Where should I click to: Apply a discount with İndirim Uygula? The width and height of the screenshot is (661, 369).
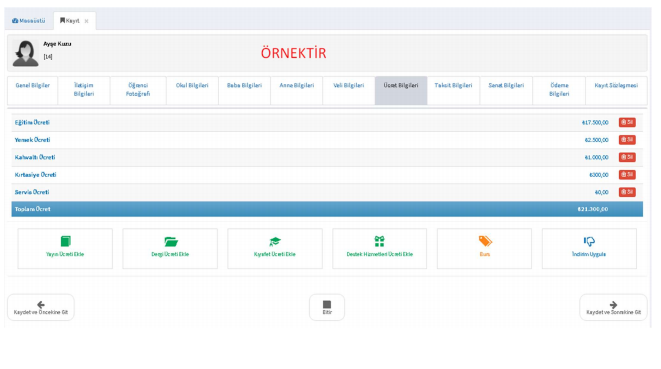[589, 249]
